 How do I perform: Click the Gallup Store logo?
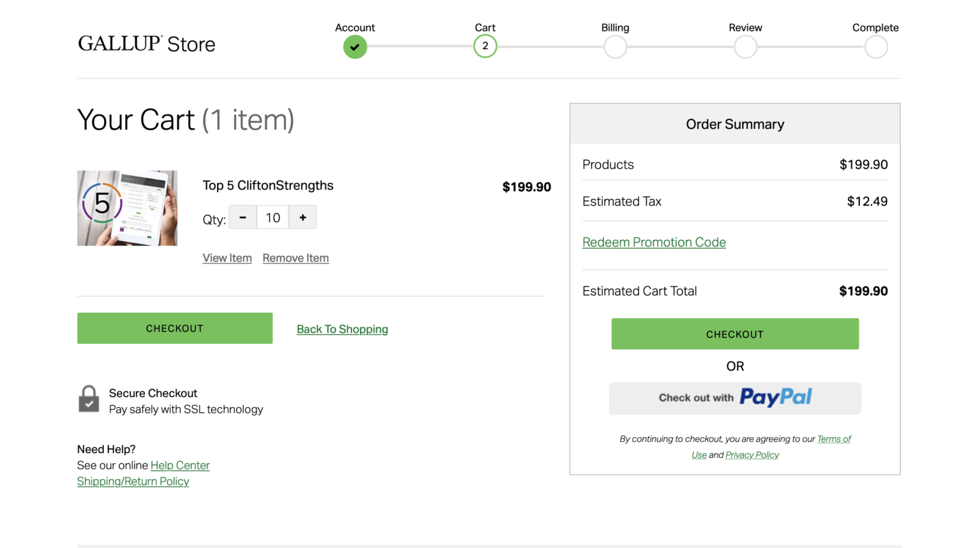coord(146,44)
